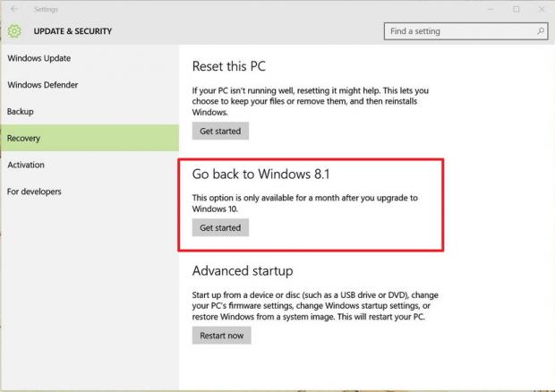The image size is (555, 392).
Task: Show the 'For developers' settings
Action: pyautogui.click(x=35, y=192)
